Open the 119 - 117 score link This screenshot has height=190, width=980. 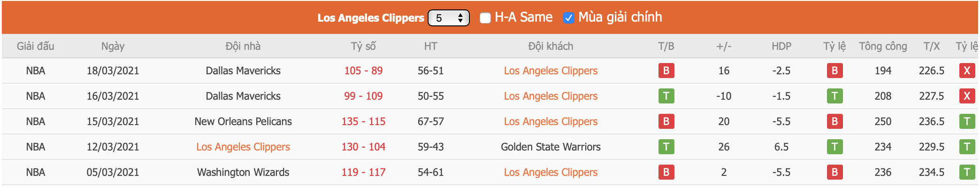(363, 172)
